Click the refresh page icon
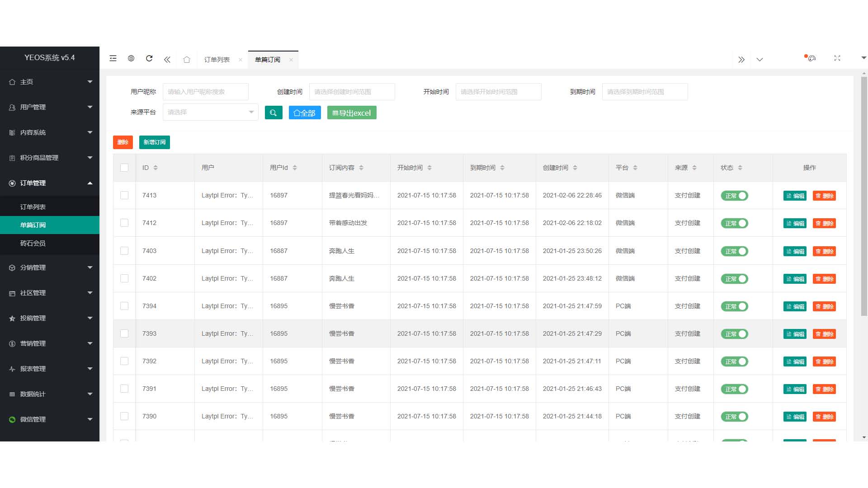The image size is (868, 488). (149, 58)
